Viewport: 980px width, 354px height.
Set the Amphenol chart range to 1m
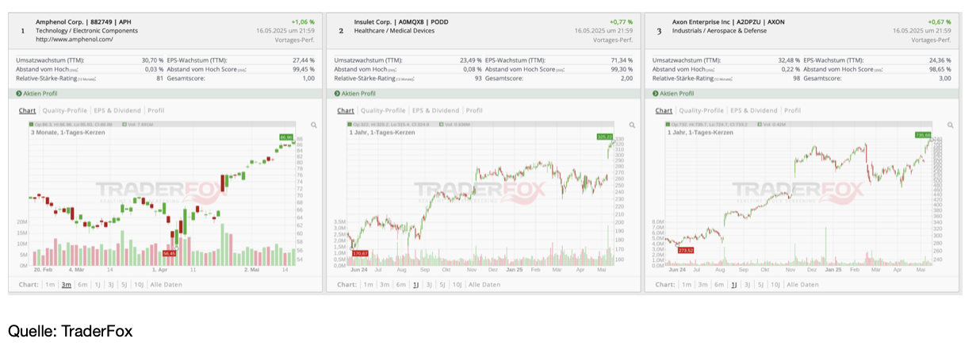click(50, 284)
